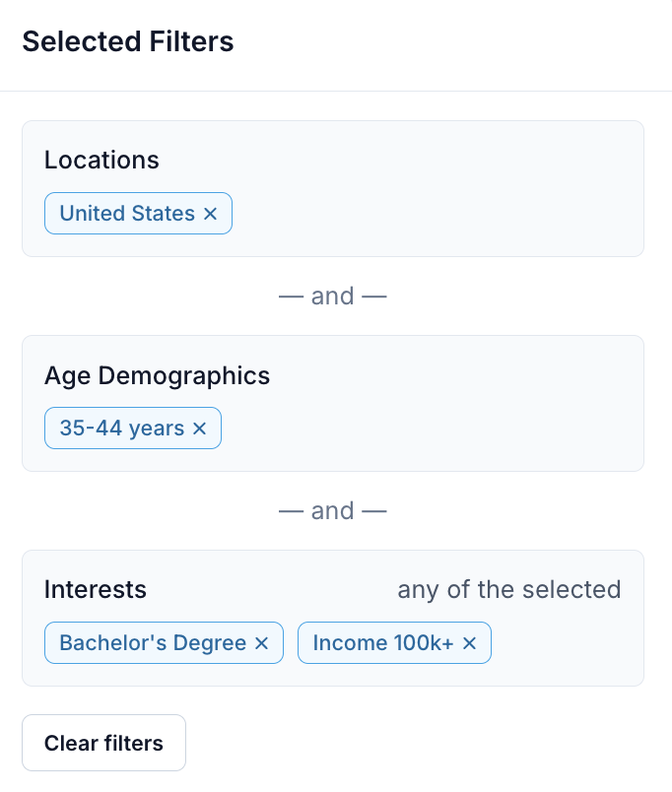Click the Locations section heading
This screenshot has width=672, height=792.
(x=101, y=160)
